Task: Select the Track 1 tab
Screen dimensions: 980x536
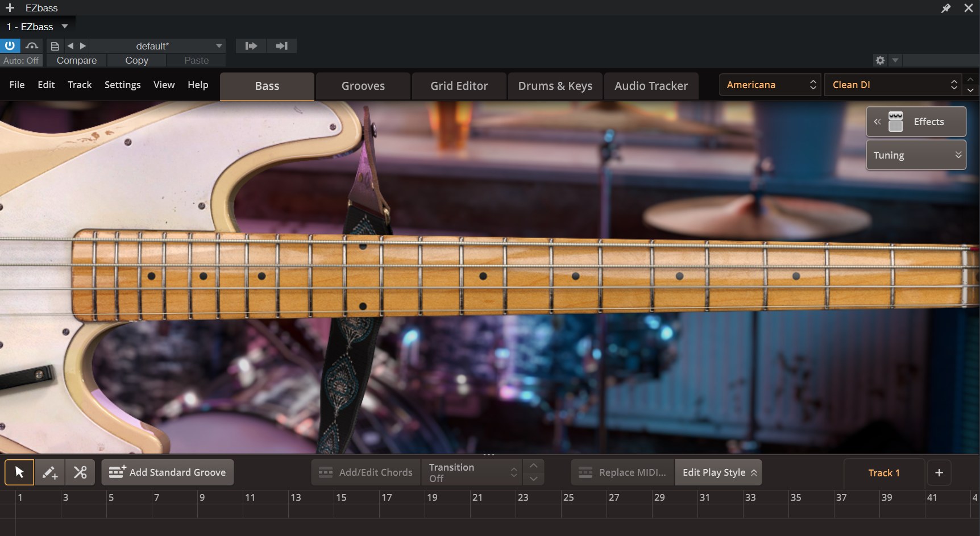Action: [884, 473]
